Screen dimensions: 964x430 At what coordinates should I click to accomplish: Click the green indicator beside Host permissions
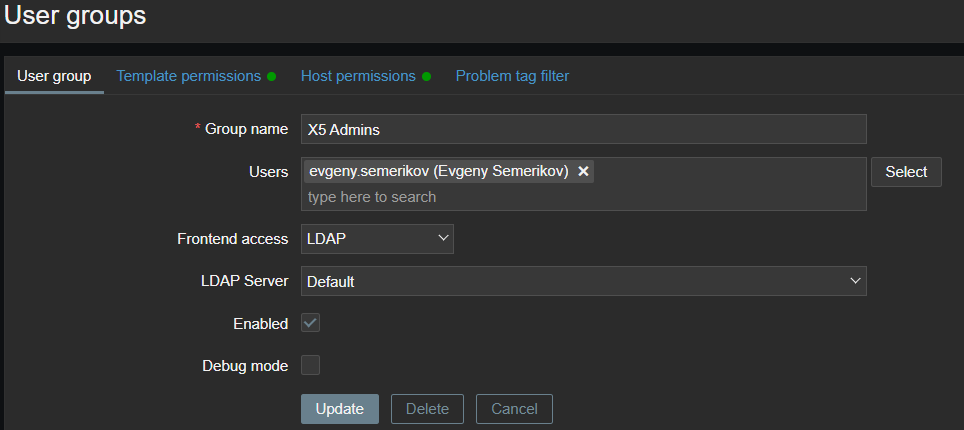[426, 77]
